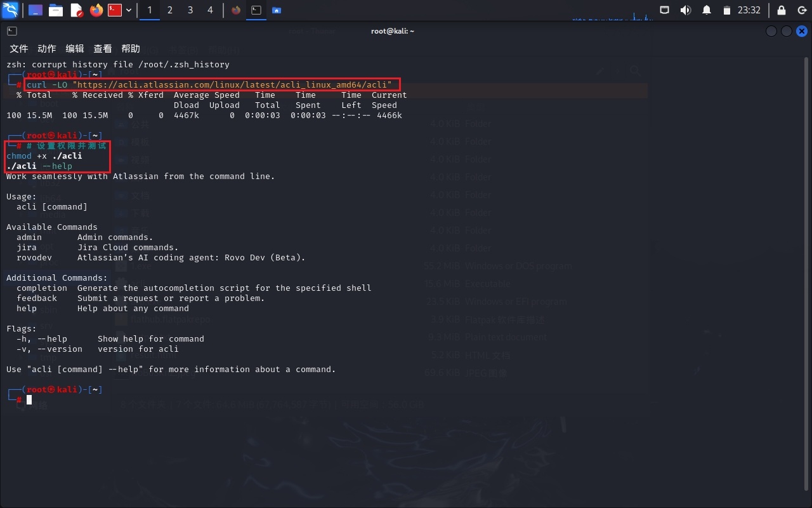Open the 编辑 (Edit) menu
This screenshot has width=812, height=508.
tap(75, 49)
